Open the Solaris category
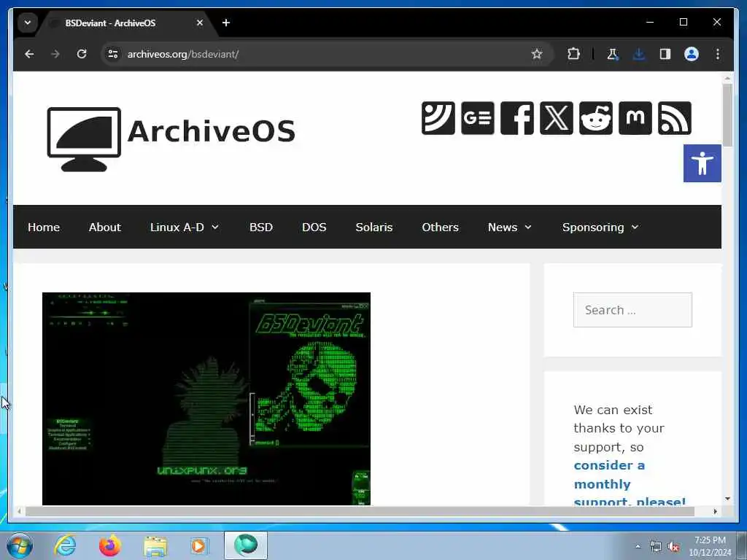This screenshot has width=747, height=560. pos(374,227)
